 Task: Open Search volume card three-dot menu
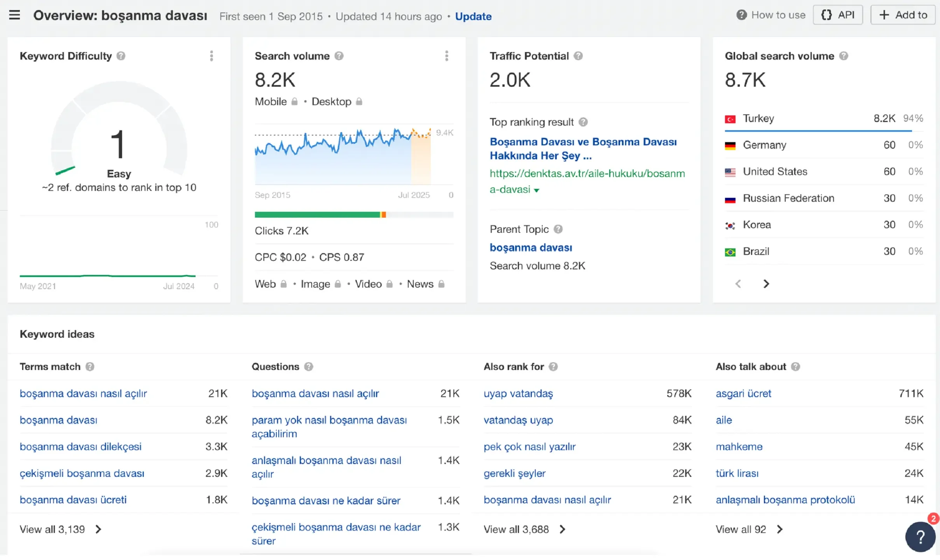[446, 56]
